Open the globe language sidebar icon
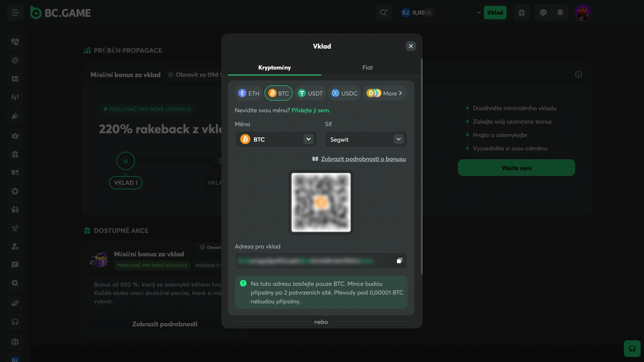644x362 pixels. point(15,342)
